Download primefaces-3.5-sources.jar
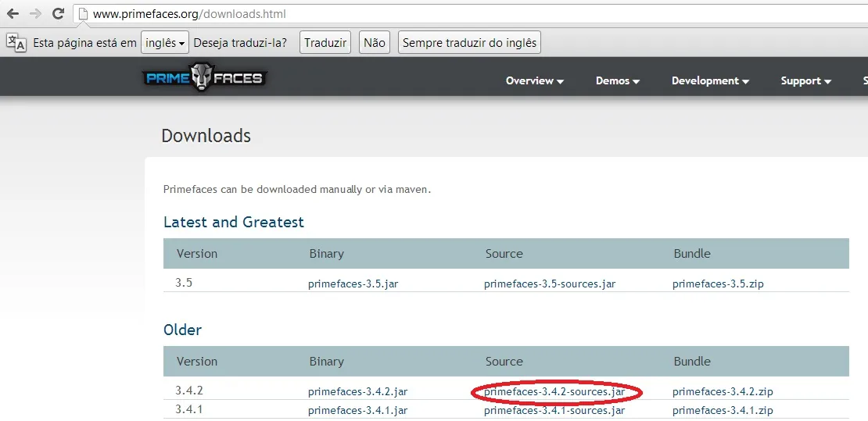Image resolution: width=868 pixels, height=421 pixels. coord(550,284)
